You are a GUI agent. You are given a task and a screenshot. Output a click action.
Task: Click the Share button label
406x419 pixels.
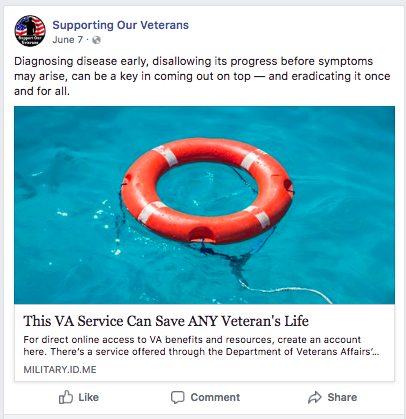coord(342,397)
